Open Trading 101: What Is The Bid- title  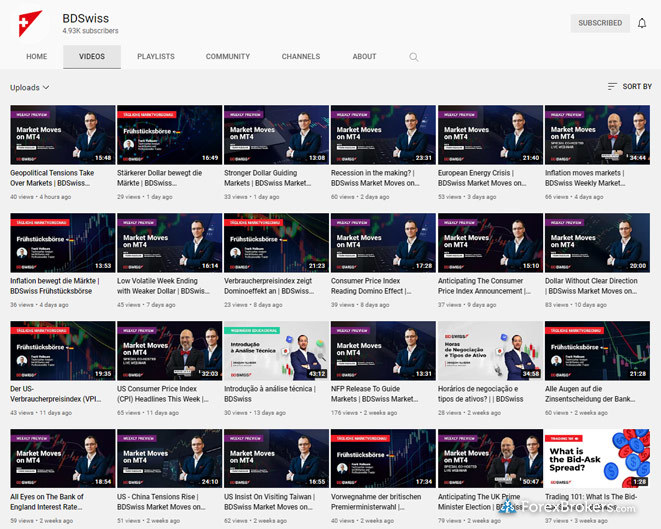pos(591,502)
